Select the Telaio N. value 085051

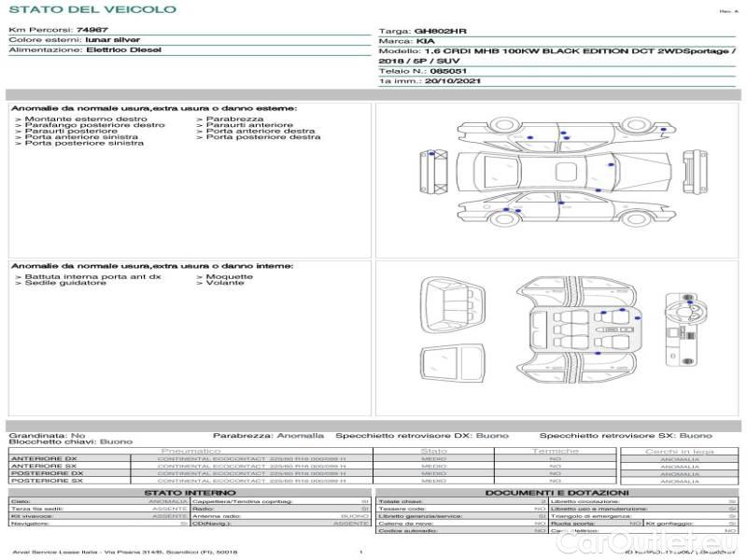click(x=448, y=71)
